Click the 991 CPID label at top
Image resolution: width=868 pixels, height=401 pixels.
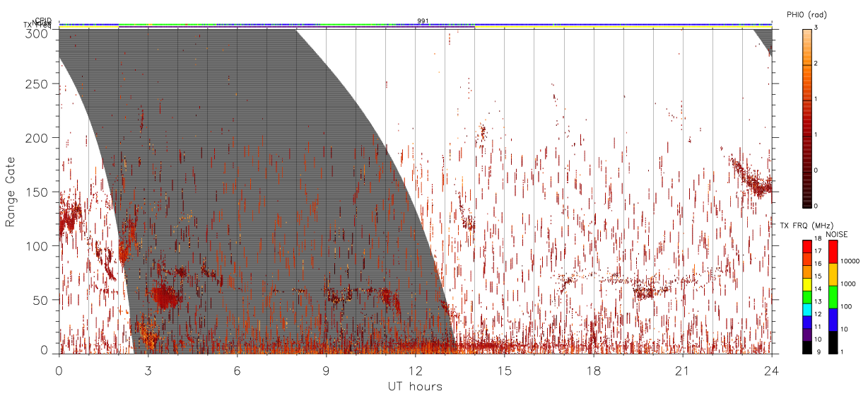423,21
